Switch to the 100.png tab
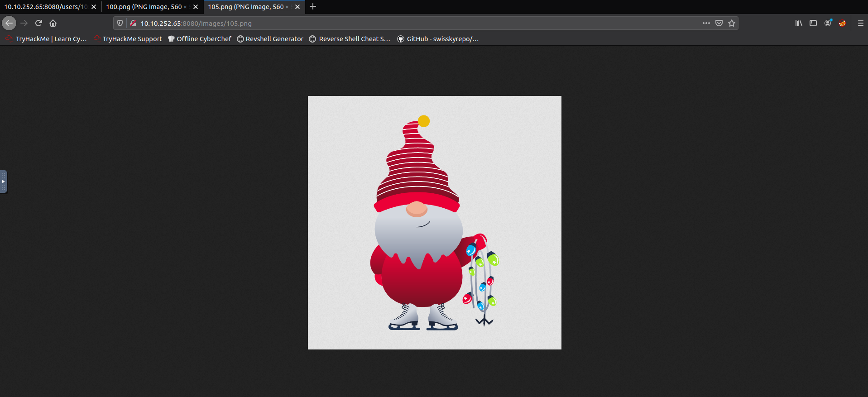 [x=144, y=7]
